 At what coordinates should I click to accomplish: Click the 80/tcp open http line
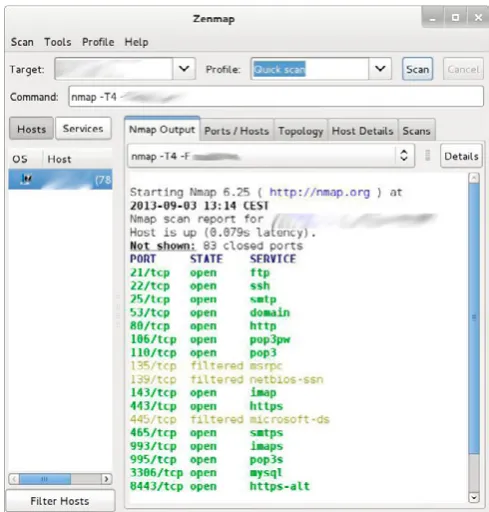pyautogui.click(x=203, y=326)
